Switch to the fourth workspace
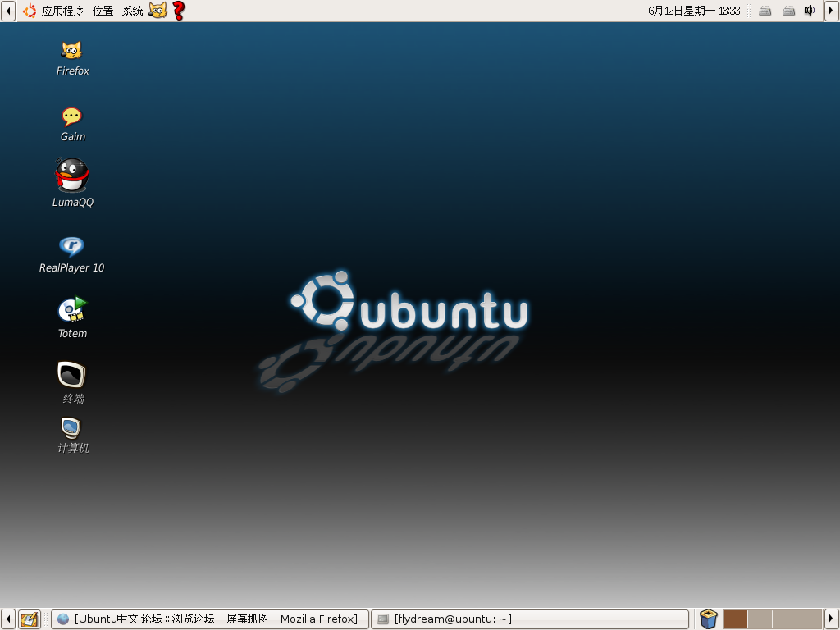840x630 pixels. click(809, 619)
